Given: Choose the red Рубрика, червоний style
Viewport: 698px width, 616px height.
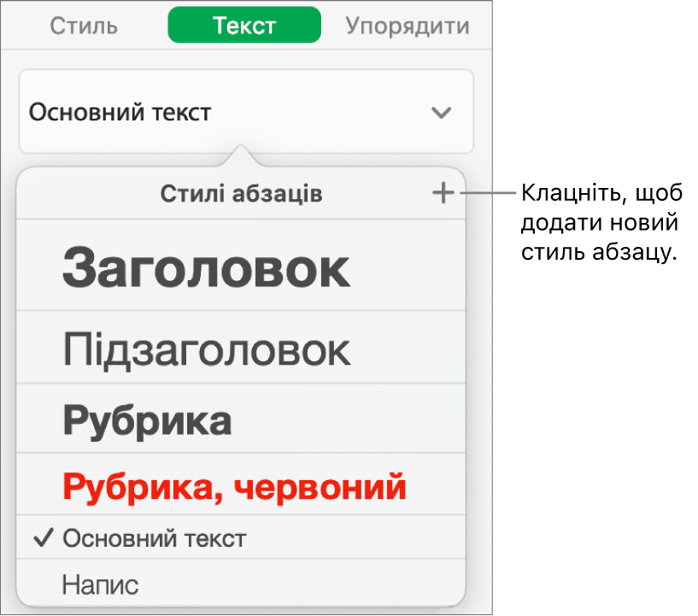Looking at the screenshot, I should click(x=241, y=484).
